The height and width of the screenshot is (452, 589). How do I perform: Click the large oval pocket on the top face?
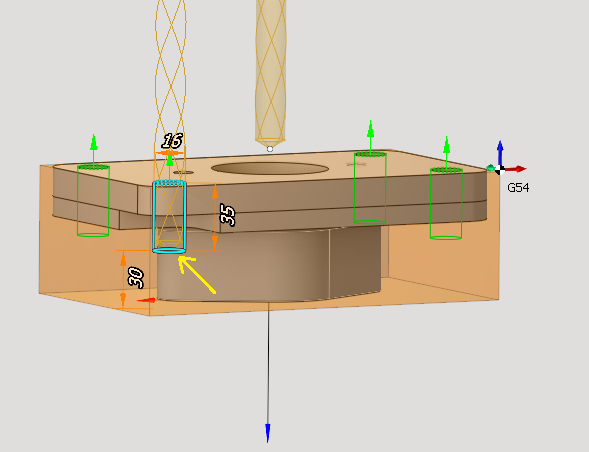point(270,168)
